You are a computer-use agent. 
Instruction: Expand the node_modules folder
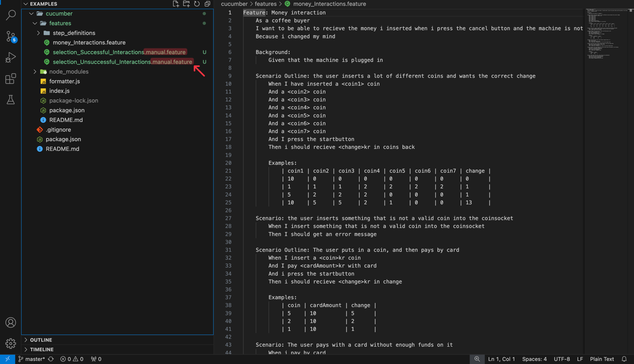pyautogui.click(x=34, y=71)
